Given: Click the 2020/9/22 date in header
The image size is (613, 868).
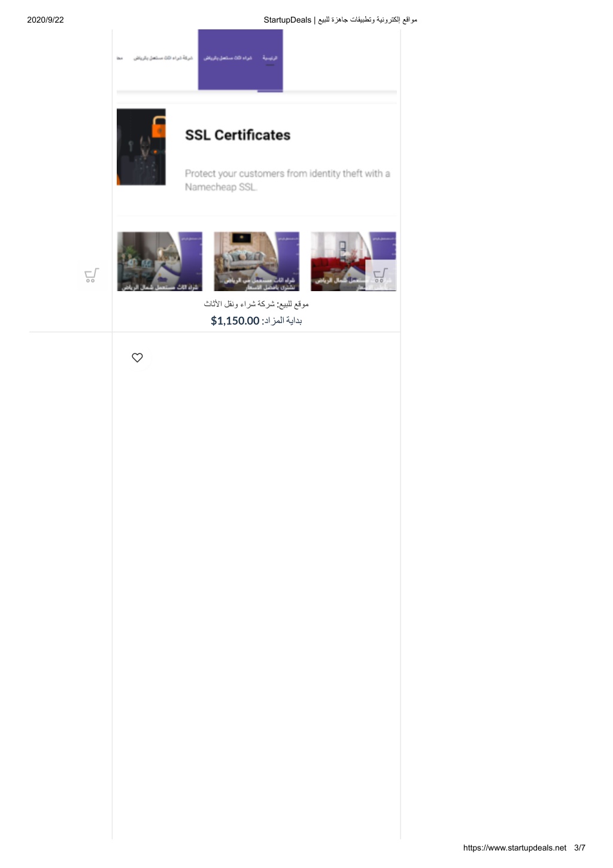Looking at the screenshot, I should [45, 20].
